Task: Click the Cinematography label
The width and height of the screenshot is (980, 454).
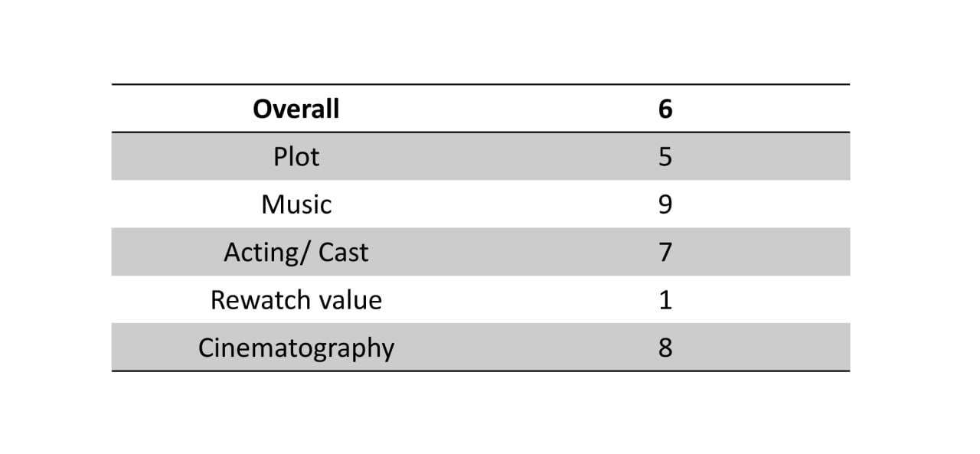Action: click(296, 348)
